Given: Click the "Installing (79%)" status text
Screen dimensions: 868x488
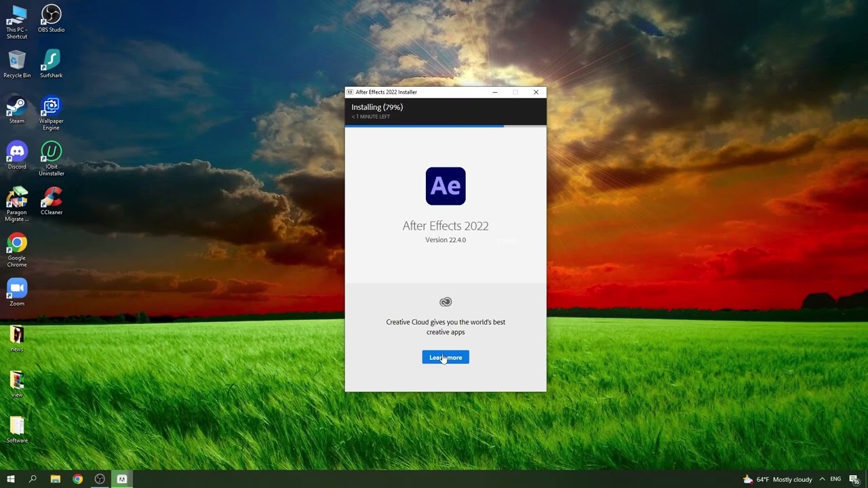Looking at the screenshot, I should click(x=377, y=107).
